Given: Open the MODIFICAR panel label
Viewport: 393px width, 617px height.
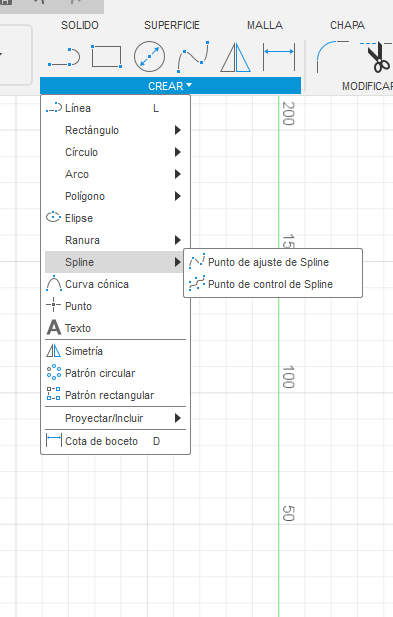Looking at the screenshot, I should click(x=367, y=86).
